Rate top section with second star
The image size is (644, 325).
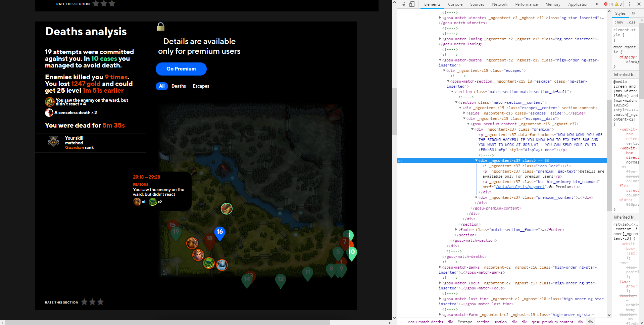(104, 3)
